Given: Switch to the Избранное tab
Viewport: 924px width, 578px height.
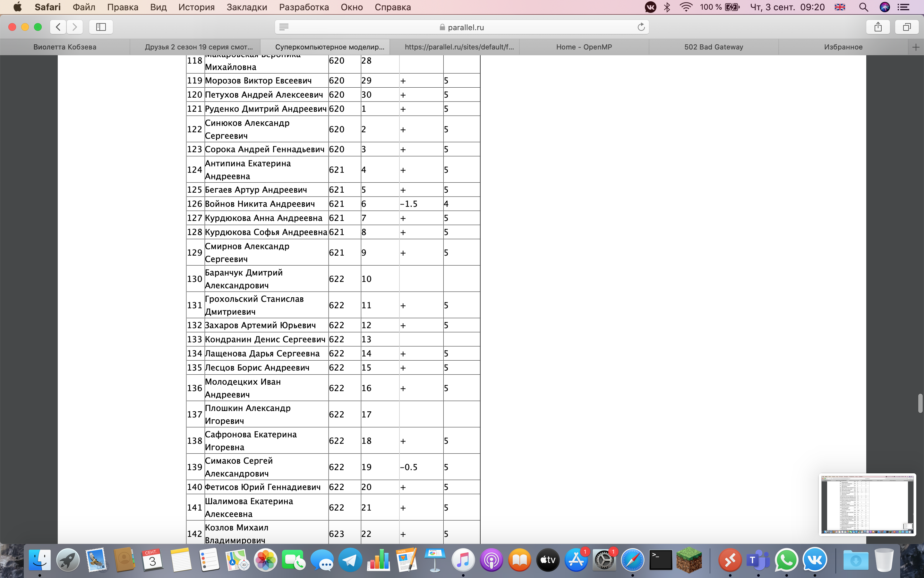Looking at the screenshot, I should coord(843,47).
